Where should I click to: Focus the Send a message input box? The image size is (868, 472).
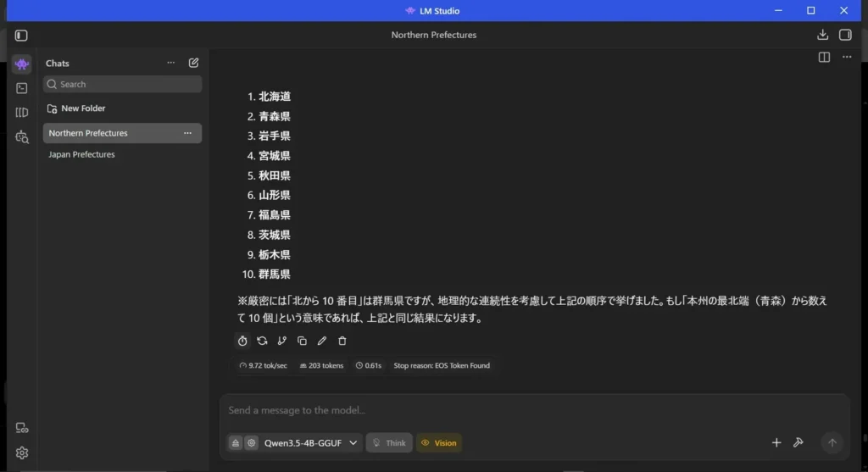coord(534,411)
